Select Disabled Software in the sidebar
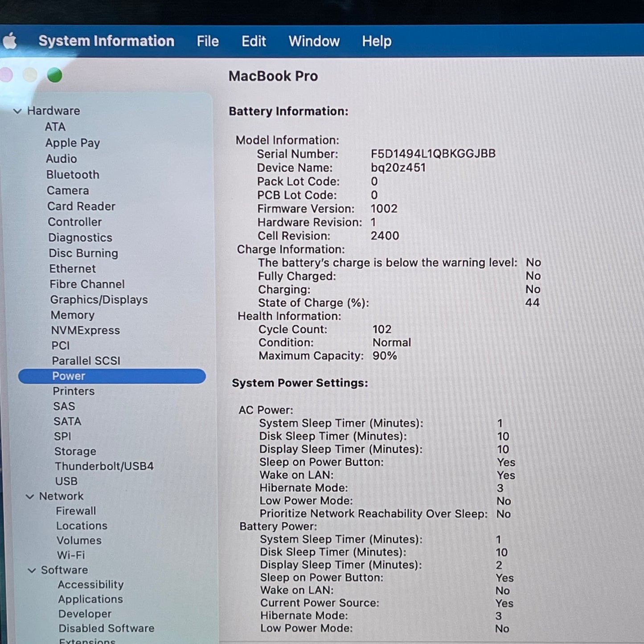Screen dimensions: 644x644 pyautogui.click(x=107, y=628)
